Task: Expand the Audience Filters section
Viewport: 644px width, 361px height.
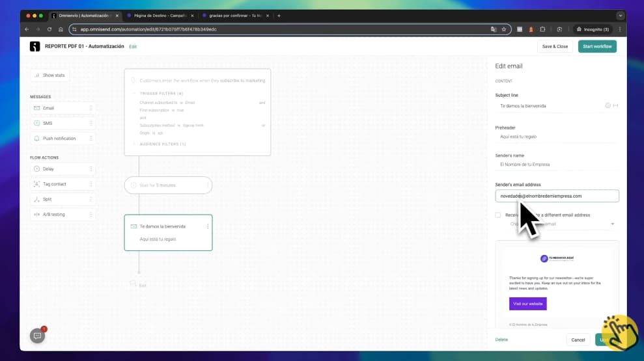Action: pyautogui.click(x=134, y=144)
